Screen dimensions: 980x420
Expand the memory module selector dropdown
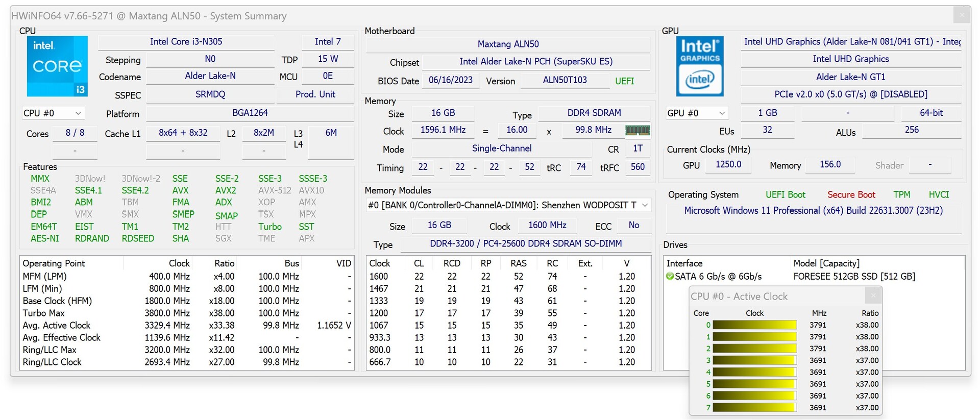[645, 205]
